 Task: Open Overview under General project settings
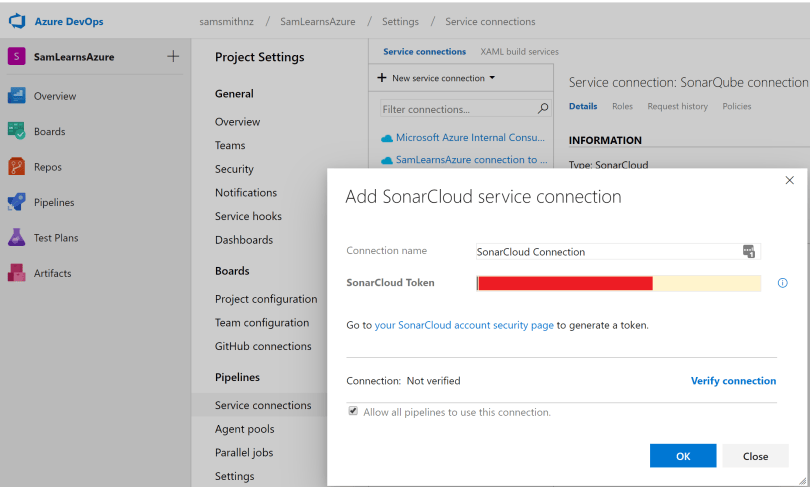pos(238,122)
